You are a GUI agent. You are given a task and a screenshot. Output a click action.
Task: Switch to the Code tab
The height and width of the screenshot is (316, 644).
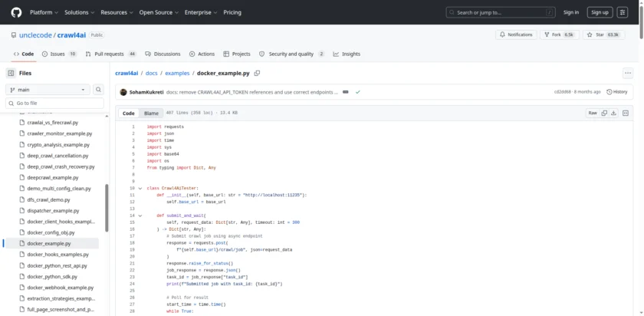(24, 54)
